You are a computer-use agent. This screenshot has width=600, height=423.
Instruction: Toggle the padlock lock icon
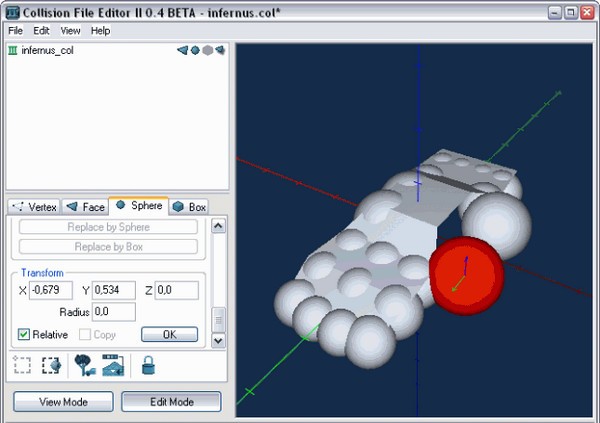tap(148, 365)
